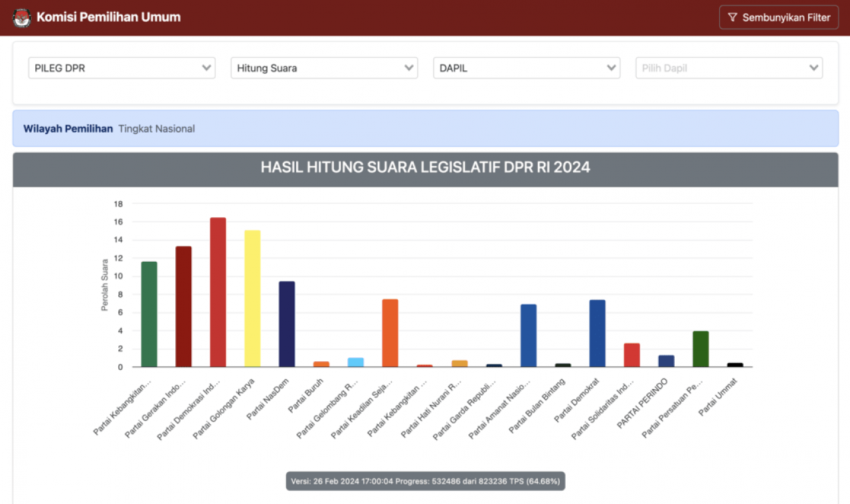This screenshot has width=850, height=504.
Task: Click the chevron on the DAPIL dropdown
Action: (610, 68)
